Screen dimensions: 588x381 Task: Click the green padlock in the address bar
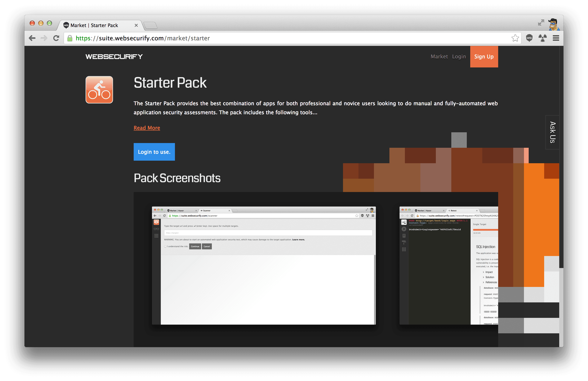[x=70, y=38]
